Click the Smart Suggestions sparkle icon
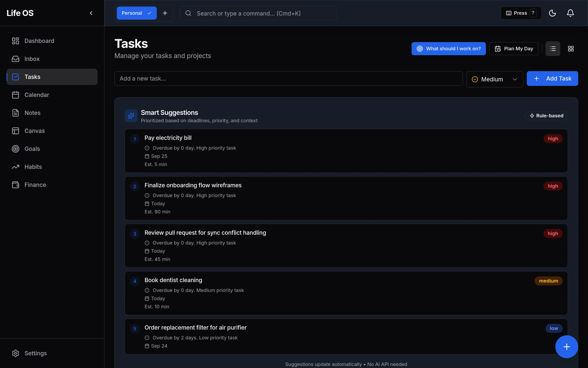Screen dimensions: 588x368 point(131,116)
